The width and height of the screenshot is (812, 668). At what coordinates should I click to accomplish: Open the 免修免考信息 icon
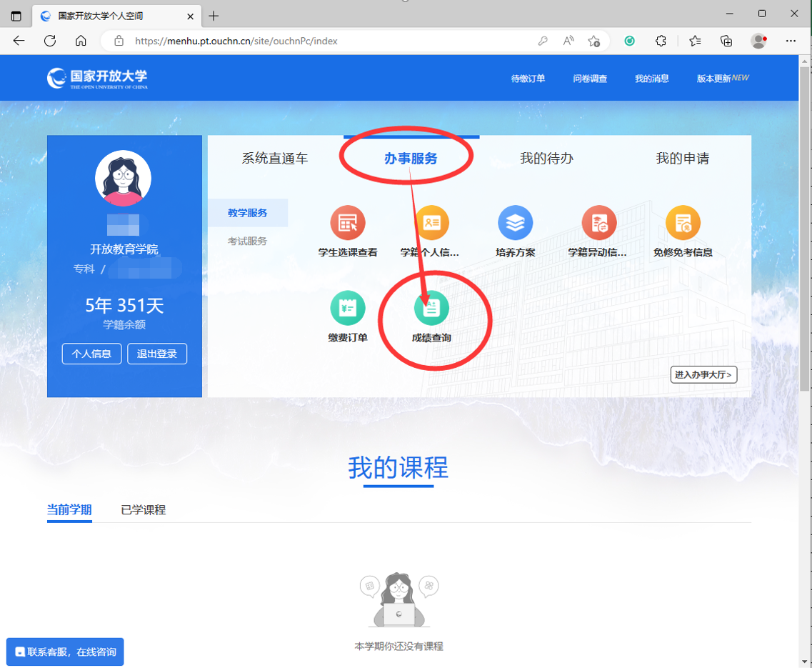point(683,224)
